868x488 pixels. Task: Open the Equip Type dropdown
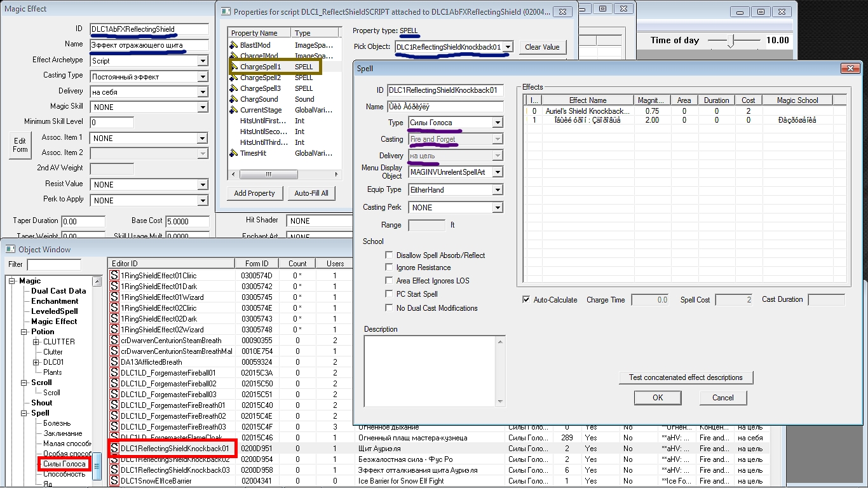(498, 190)
